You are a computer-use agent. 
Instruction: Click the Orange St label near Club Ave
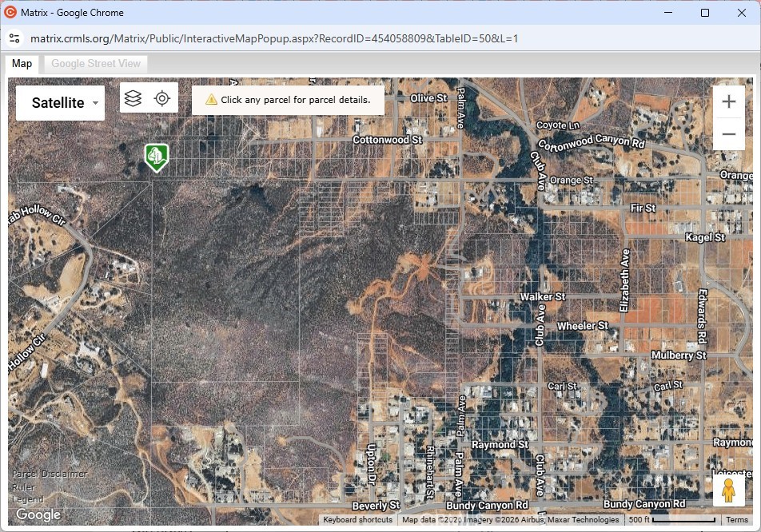tap(572, 181)
